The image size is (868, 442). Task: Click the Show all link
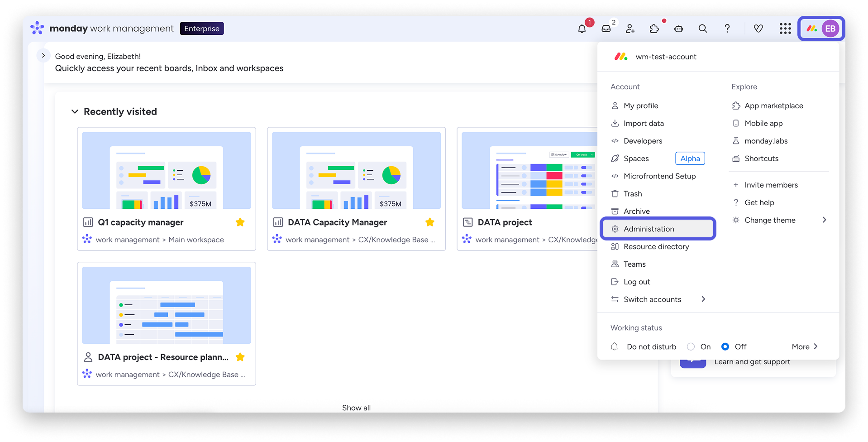[x=356, y=408]
